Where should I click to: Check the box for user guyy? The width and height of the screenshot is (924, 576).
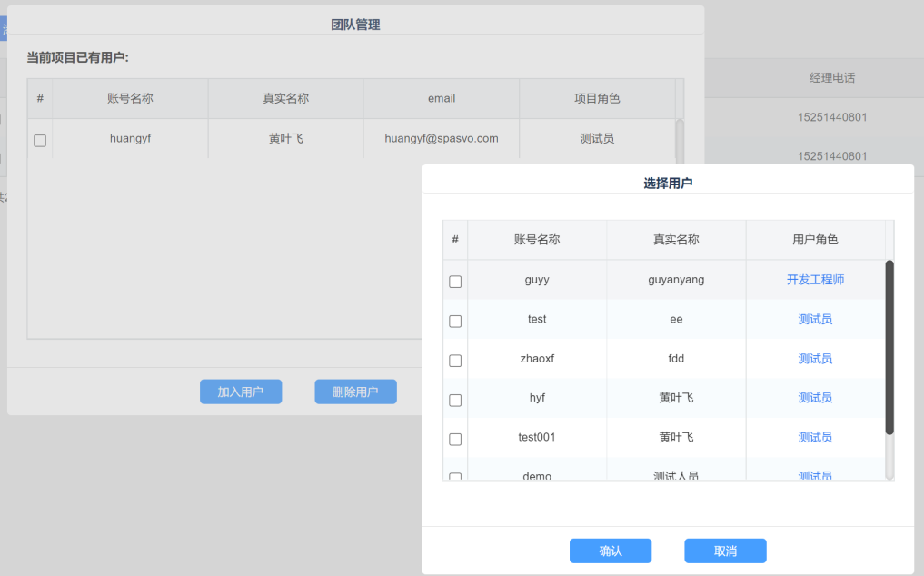click(455, 282)
